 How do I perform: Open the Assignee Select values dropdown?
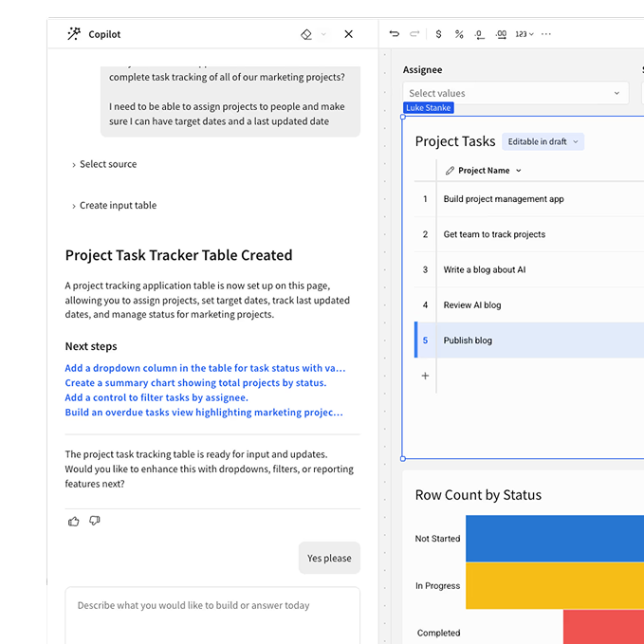coord(515,93)
